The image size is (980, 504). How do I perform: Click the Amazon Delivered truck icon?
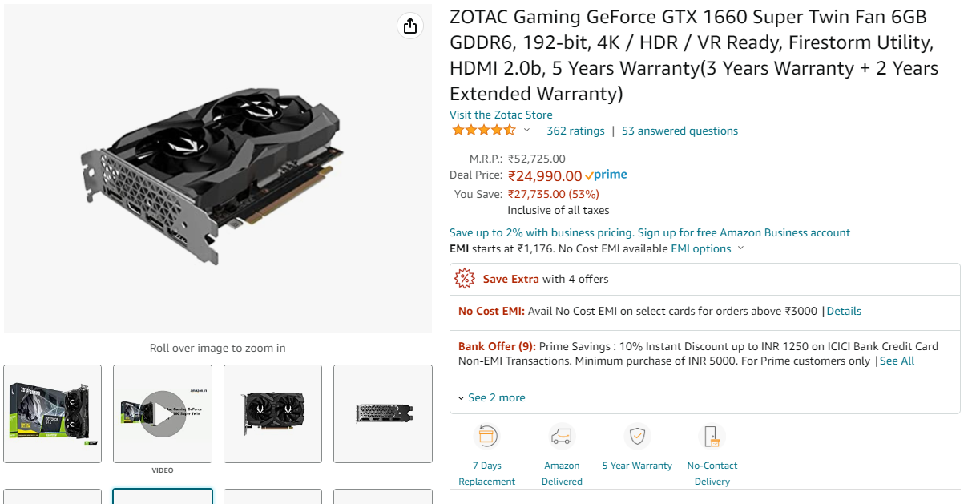point(562,437)
